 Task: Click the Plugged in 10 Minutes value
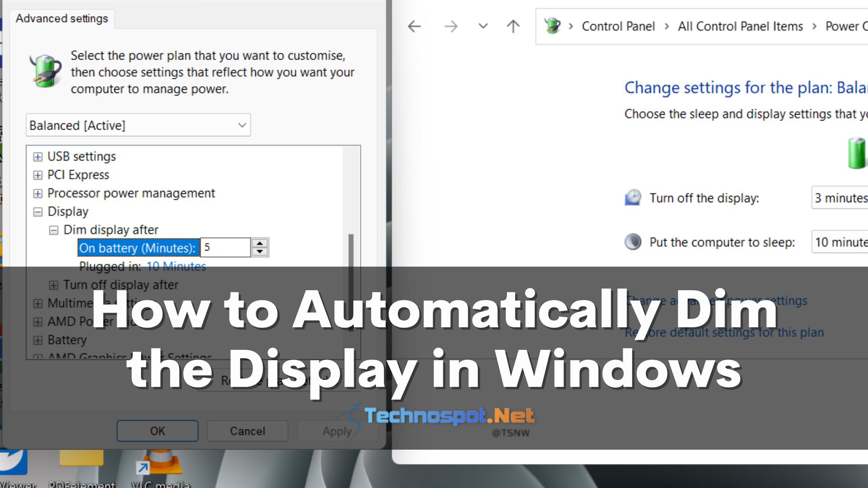(x=176, y=266)
